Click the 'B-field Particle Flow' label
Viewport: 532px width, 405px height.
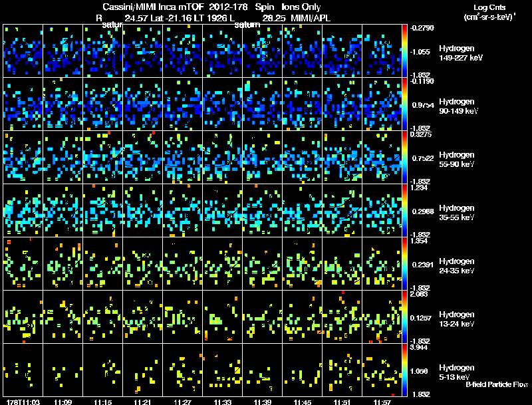[x=497, y=384]
